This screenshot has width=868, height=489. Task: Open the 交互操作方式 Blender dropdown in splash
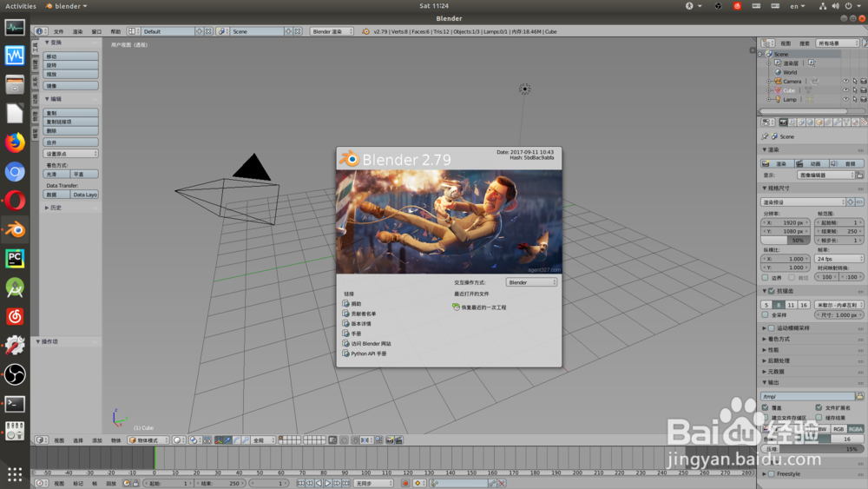coord(531,282)
